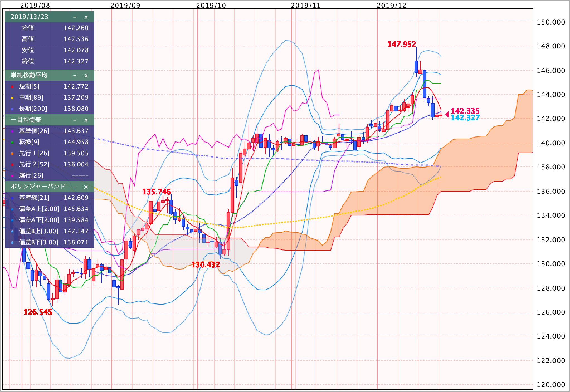The height and width of the screenshot is (392, 570).
Task: Click the 中期[89] value 137.209
Action: 76,98
